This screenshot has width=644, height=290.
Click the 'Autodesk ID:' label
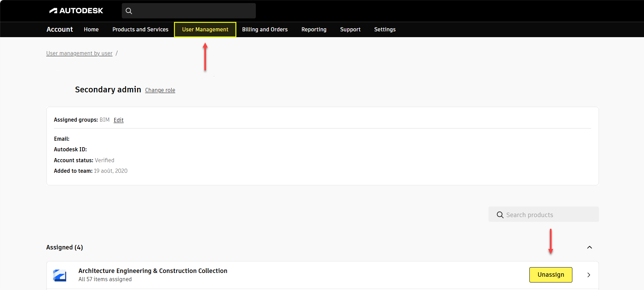(70, 149)
